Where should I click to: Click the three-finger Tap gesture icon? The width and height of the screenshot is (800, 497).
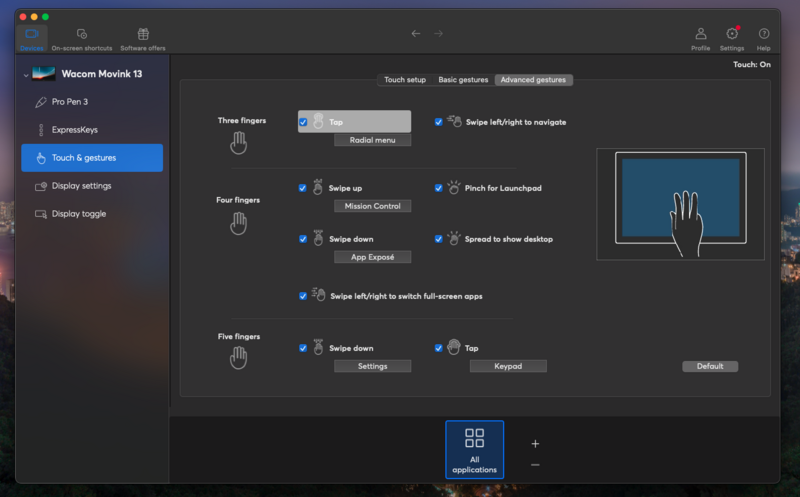(318, 121)
